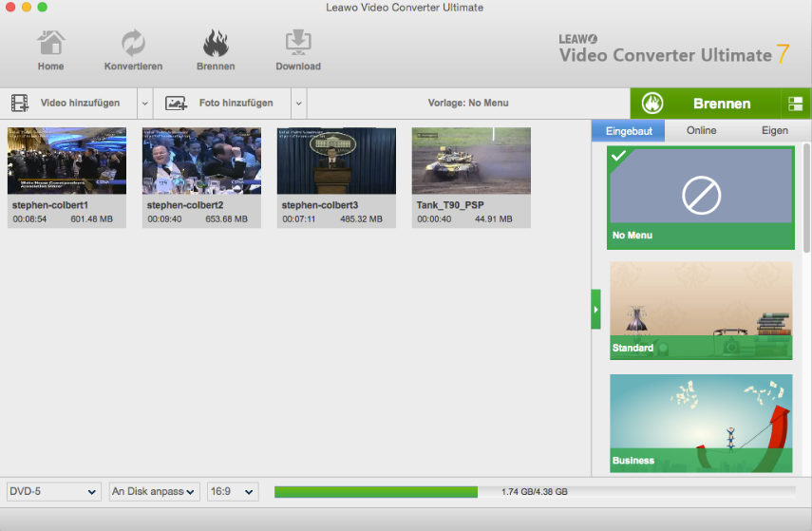
Task: Click the 00:08:54 duration text
Action: pos(29,219)
